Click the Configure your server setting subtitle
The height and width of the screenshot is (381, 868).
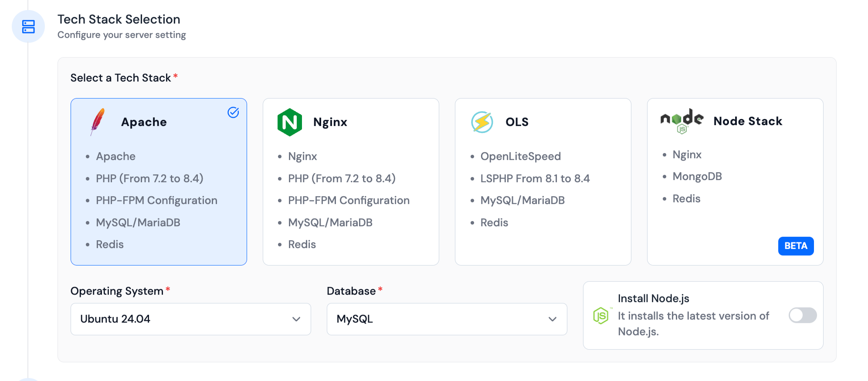pyautogui.click(x=122, y=35)
